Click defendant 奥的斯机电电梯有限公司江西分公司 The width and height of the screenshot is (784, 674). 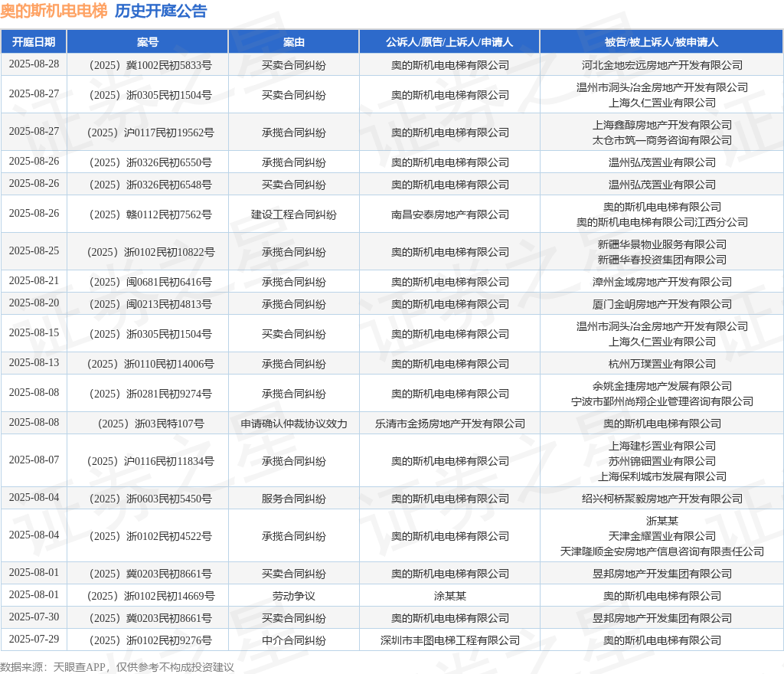coord(662,222)
